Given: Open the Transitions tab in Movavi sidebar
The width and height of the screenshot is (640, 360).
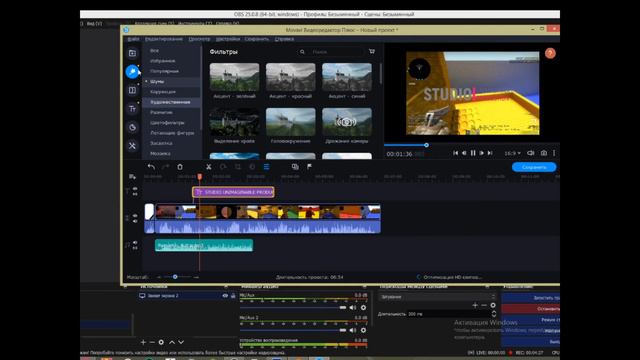Looking at the screenshot, I should [132, 90].
